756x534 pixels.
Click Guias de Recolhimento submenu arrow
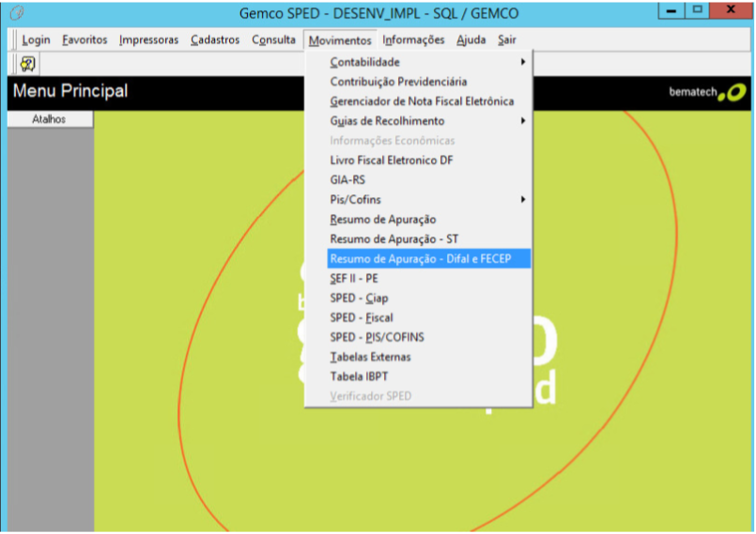tap(523, 121)
